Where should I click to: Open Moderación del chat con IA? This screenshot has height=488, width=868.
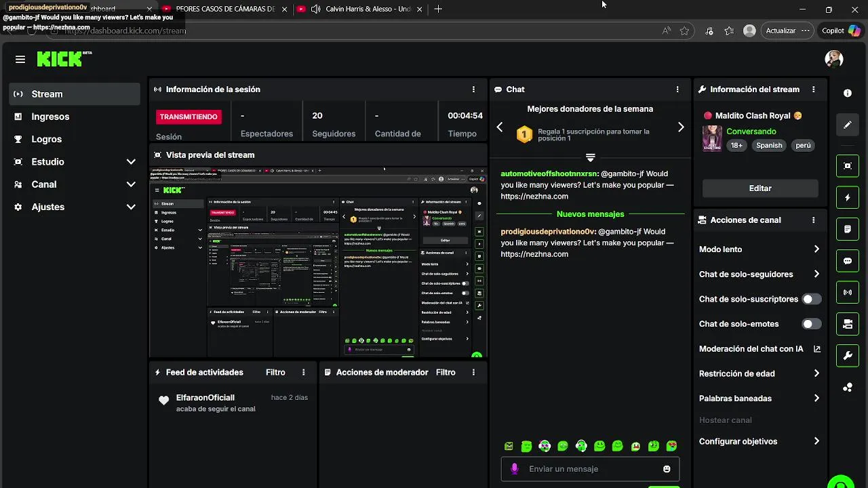click(759, 349)
